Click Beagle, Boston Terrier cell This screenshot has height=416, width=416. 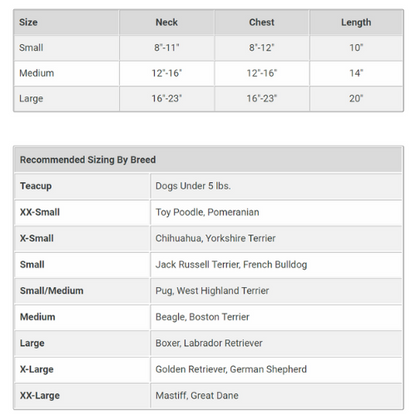pyautogui.click(x=276, y=317)
